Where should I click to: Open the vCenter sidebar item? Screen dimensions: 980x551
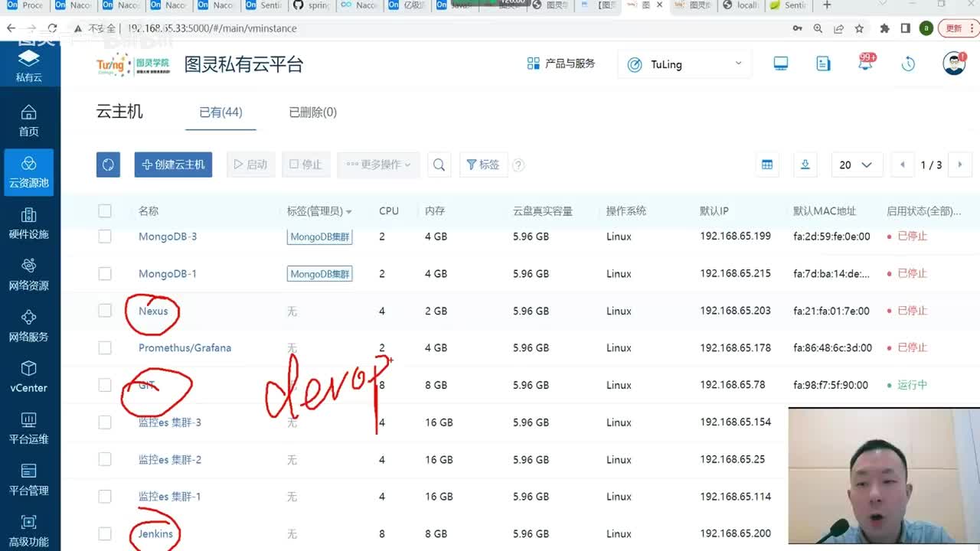click(28, 377)
